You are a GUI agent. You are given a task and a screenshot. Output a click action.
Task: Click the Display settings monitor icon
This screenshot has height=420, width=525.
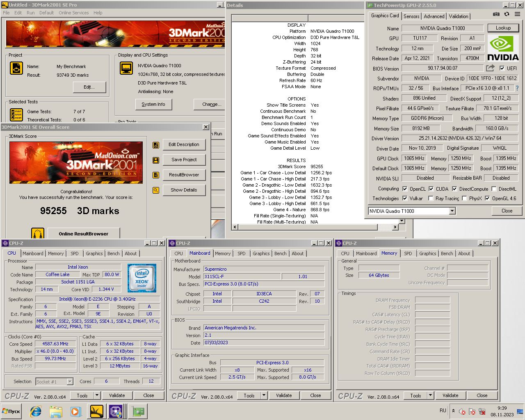[x=126, y=68]
